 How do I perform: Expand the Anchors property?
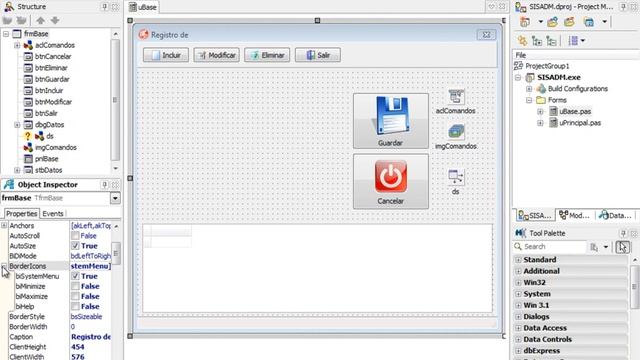coord(4,225)
